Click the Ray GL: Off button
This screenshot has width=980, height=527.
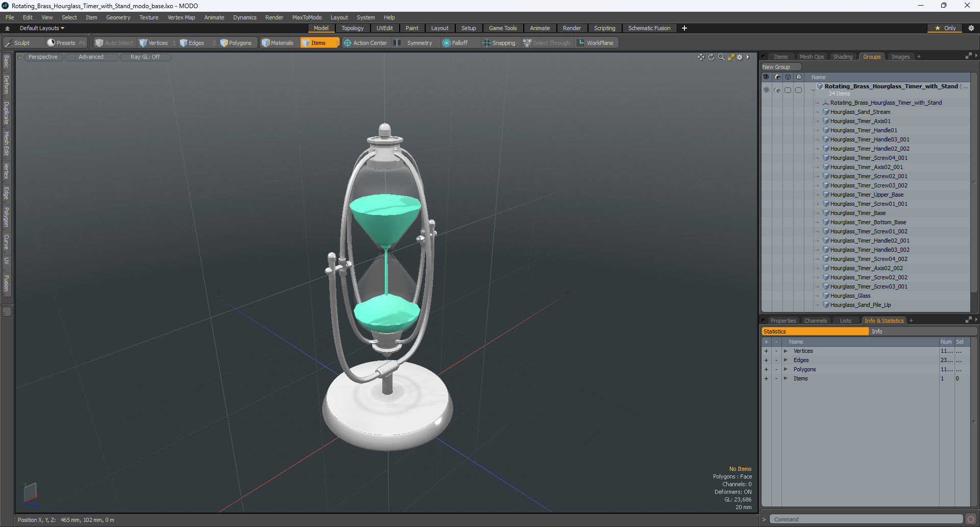pos(145,57)
